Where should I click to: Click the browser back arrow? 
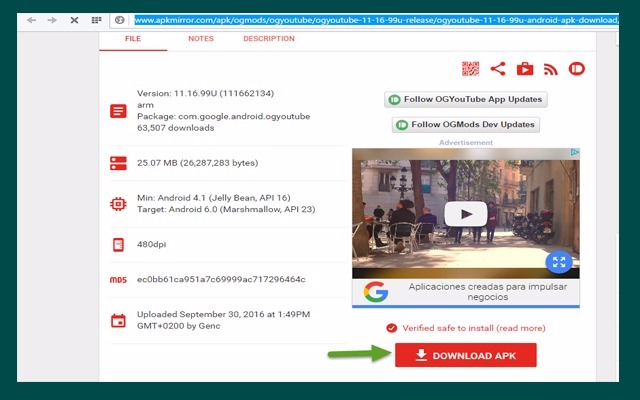[32, 19]
